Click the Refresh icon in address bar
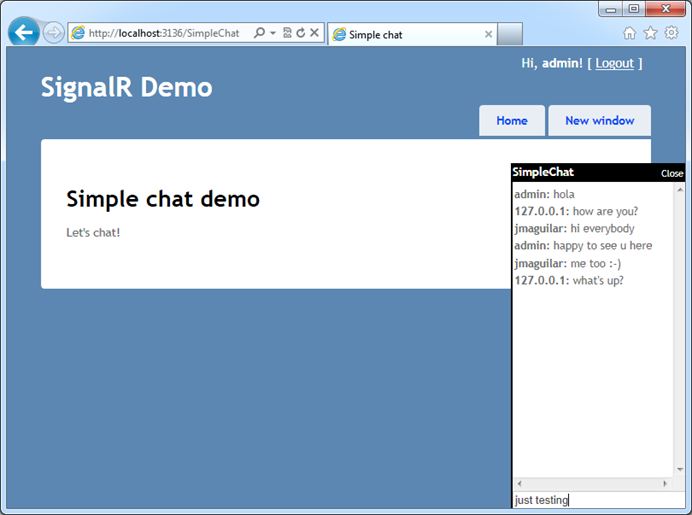 (x=301, y=33)
